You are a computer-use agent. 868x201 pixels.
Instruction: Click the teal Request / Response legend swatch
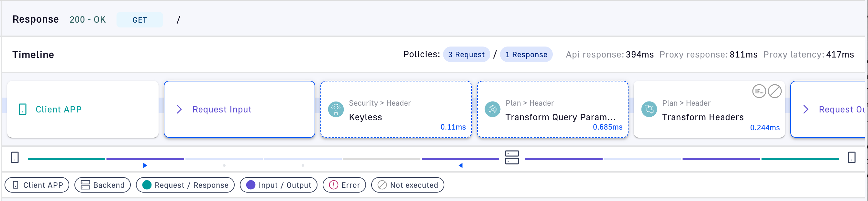click(x=147, y=185)
